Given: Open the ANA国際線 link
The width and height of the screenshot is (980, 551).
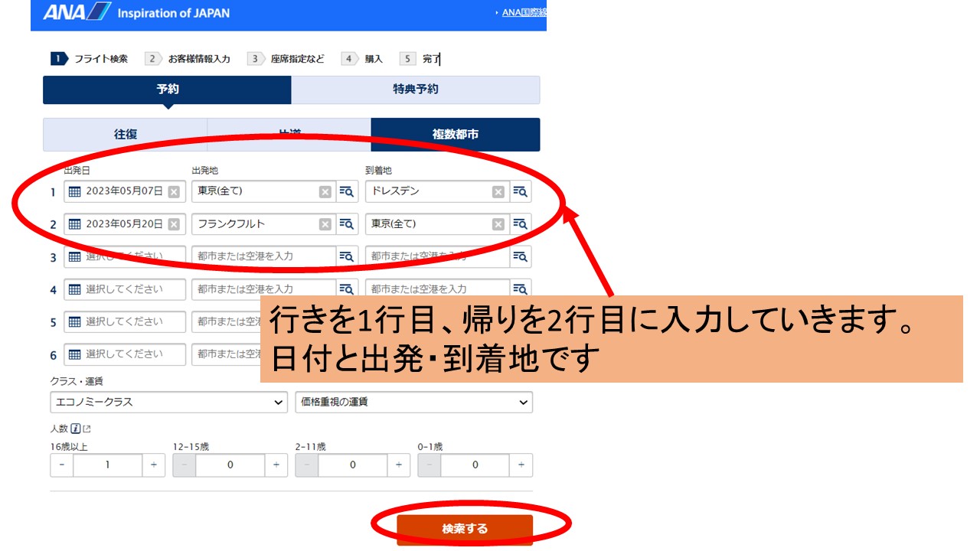Looking at the screenshot, I should [x=524, y=13].
